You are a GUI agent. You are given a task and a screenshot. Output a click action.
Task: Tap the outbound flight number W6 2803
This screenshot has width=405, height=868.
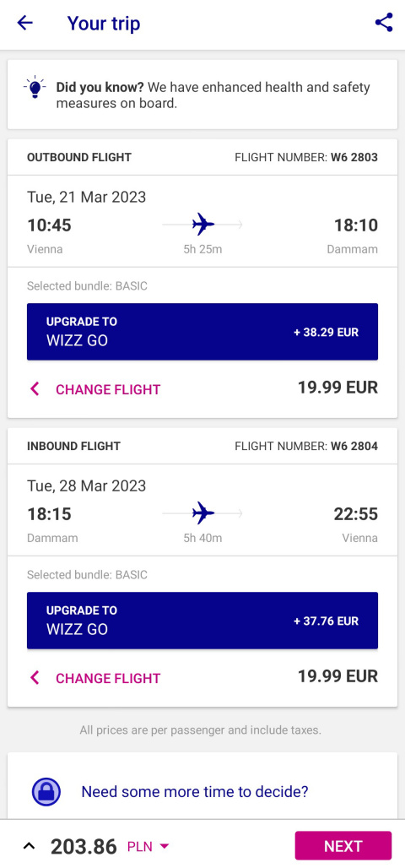pyautogui.click(x=354, y=157)
